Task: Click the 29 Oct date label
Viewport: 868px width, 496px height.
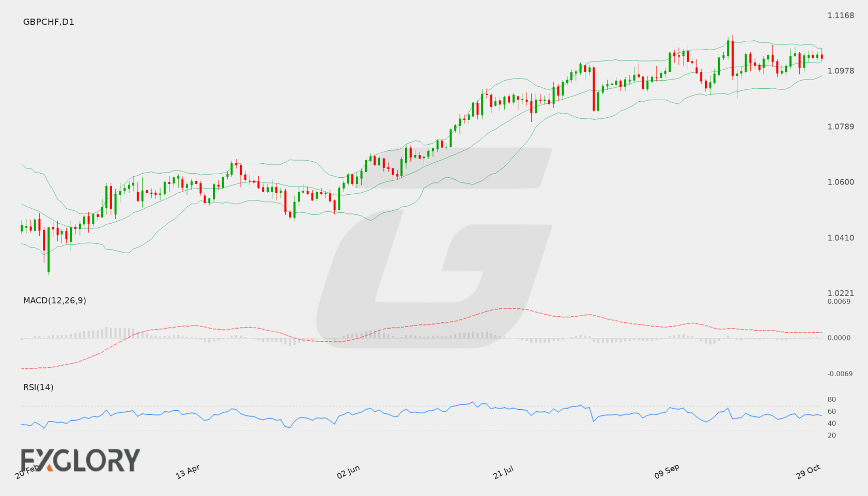Action: point(809,471)
